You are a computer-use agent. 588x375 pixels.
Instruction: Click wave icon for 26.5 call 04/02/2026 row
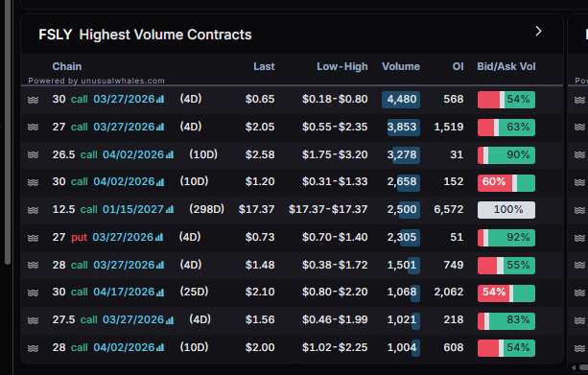coord(33,154)
